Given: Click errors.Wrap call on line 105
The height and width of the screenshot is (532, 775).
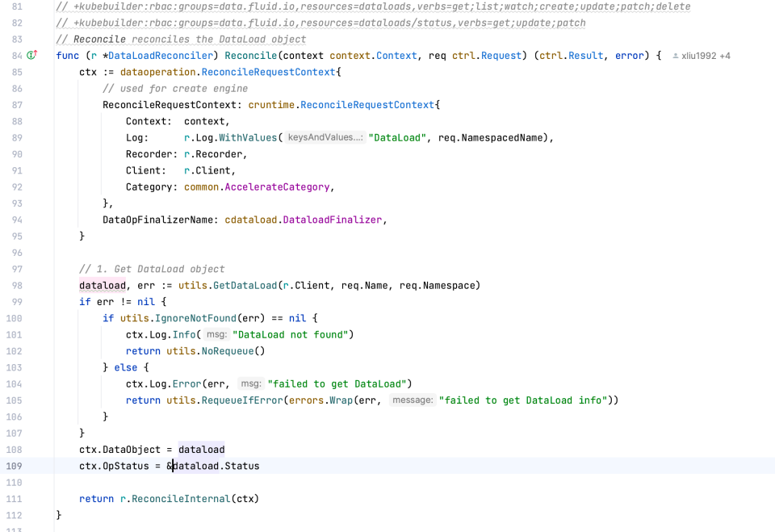Looking at the screenshot, I should tap(320, 400).
